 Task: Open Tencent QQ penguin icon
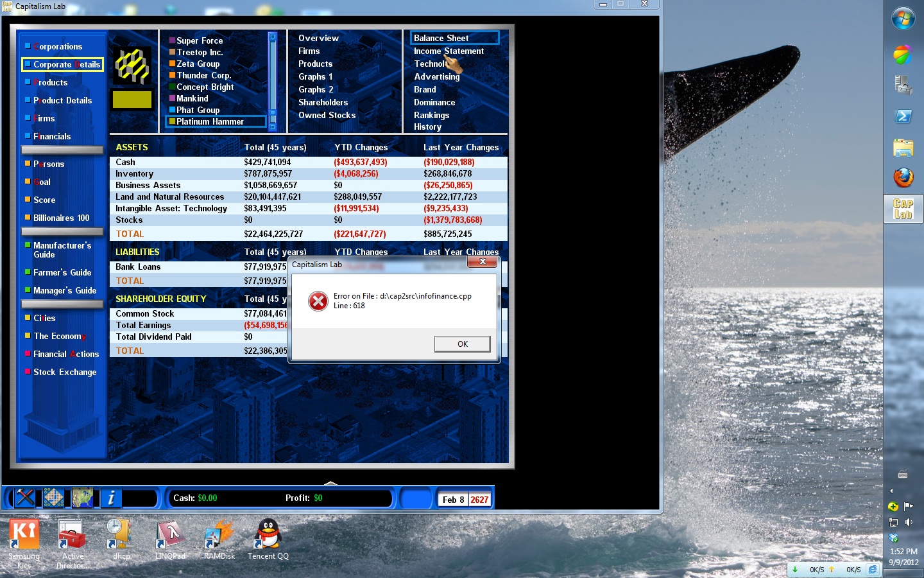tap(268, 539)
